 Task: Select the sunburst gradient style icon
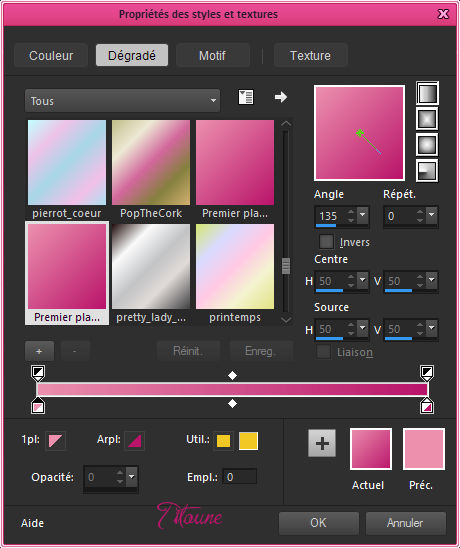427,145
